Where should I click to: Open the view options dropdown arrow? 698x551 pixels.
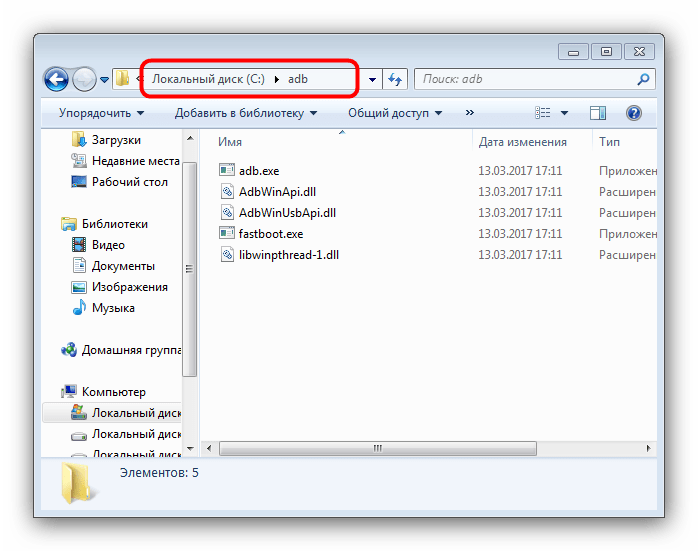click(564, 113)
